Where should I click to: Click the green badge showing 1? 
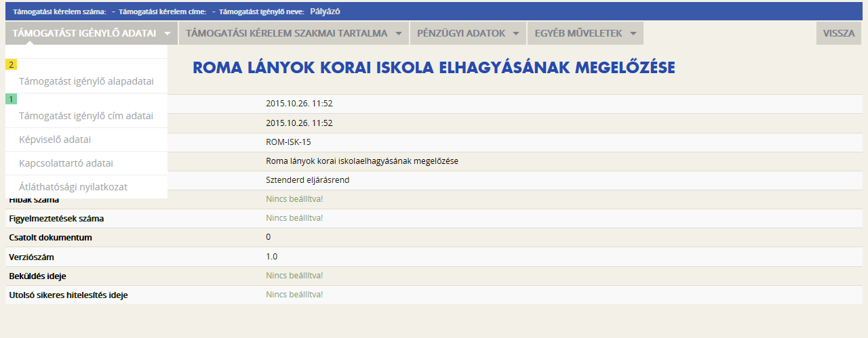click(11, 99)
